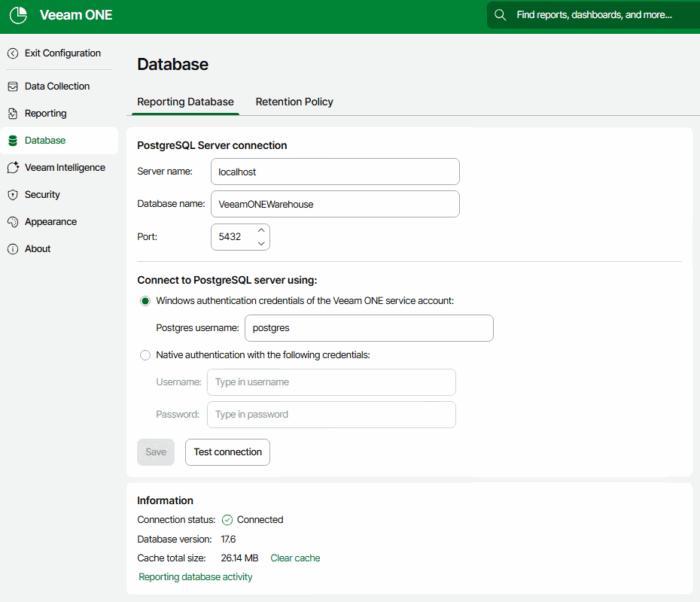Decrease the Port value with down arrow
Viewport: 700px width, 602px height.
point(261,243)
